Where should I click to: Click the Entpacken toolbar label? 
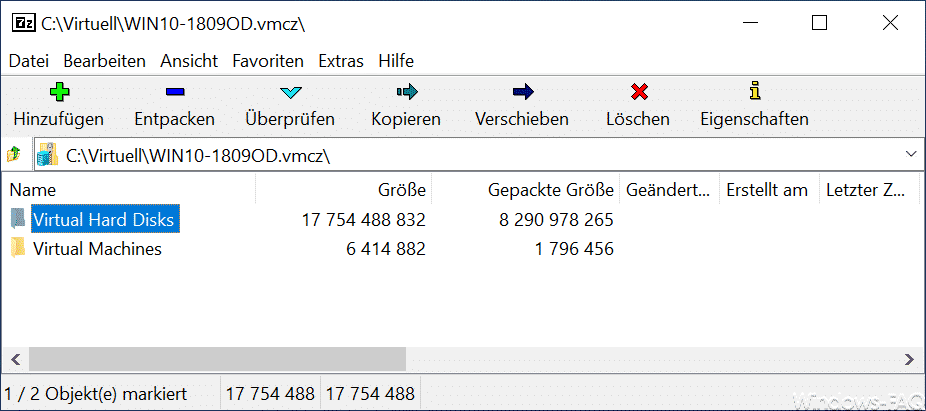(174, 119)
